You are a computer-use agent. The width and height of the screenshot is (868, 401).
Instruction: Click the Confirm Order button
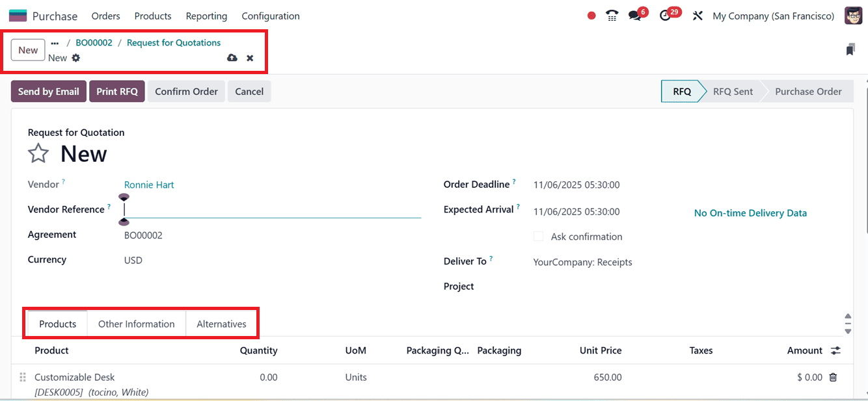[x=186, y=91]
